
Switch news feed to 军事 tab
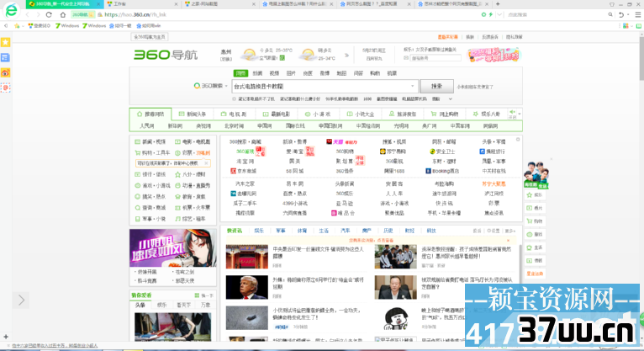point(281,231)
